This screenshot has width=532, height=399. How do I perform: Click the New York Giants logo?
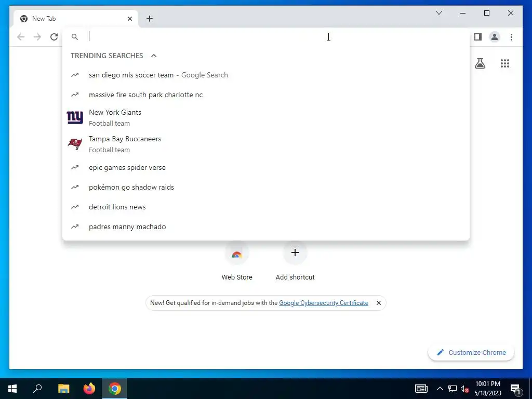(75, 117)
